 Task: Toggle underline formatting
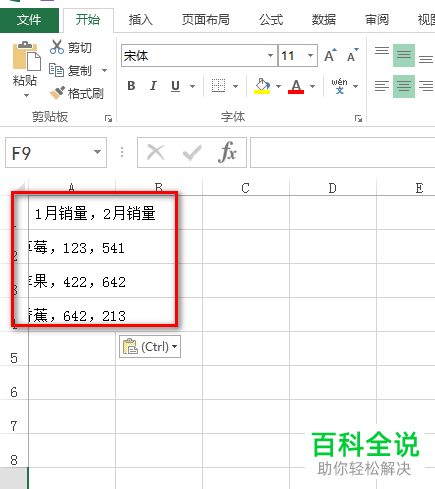click(175, 86)
